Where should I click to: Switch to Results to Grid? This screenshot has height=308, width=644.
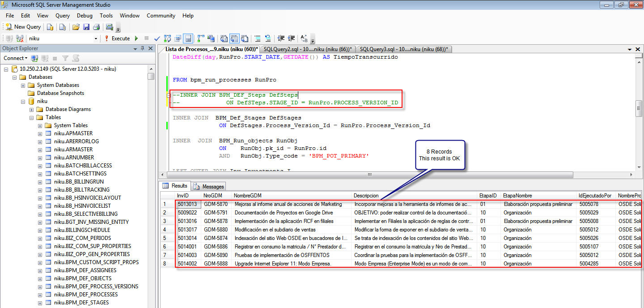(x=234, y=38)
